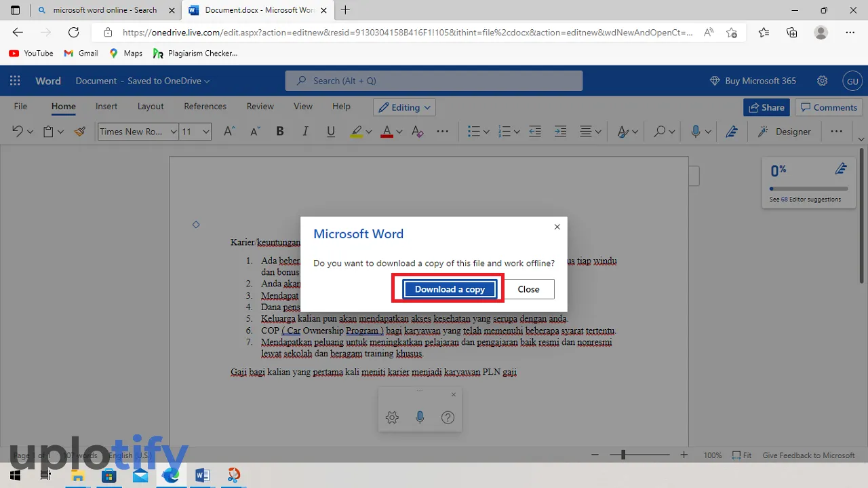Expand font color dropdown arrow
868x488 pixels.
pos(399,132)
